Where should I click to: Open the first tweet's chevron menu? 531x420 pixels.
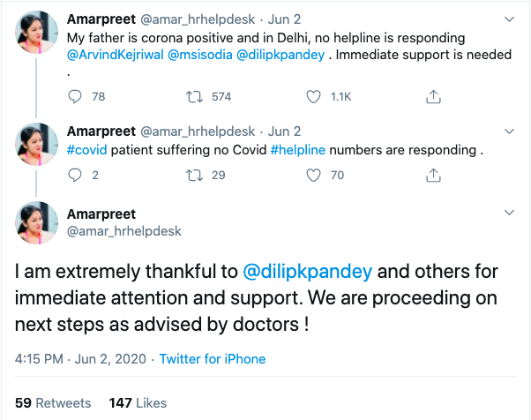coord(509,19)
